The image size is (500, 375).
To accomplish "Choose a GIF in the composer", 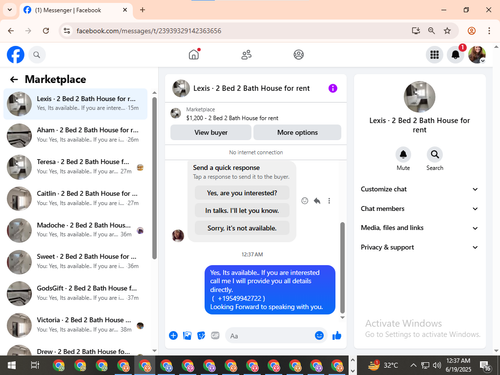I will 215,335.
